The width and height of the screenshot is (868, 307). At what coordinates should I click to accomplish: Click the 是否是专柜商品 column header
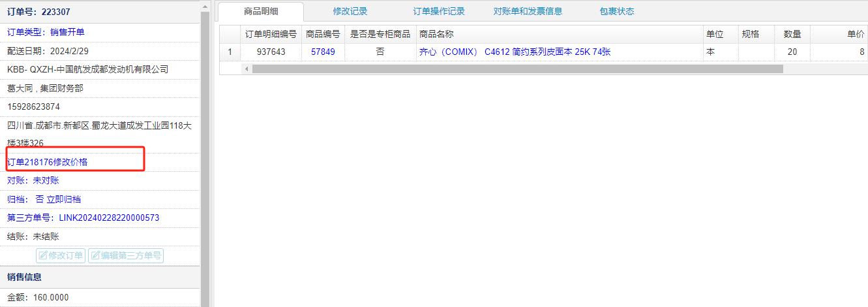point(380,34)
